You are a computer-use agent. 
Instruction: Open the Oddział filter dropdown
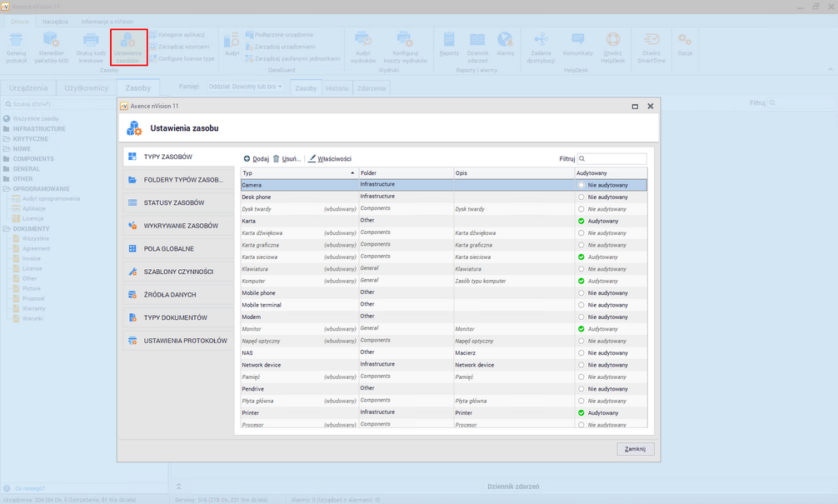click(244, 87)
